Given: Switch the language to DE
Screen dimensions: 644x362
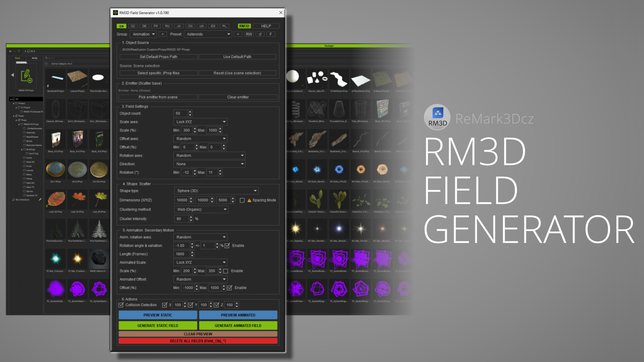Looking at the screenshot, I should coord(144,26).
